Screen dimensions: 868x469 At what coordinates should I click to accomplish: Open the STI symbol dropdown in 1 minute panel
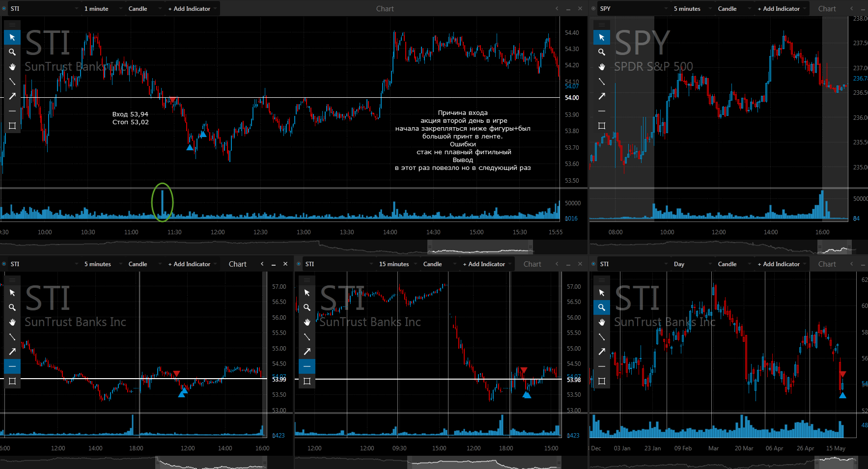(44, 8)
